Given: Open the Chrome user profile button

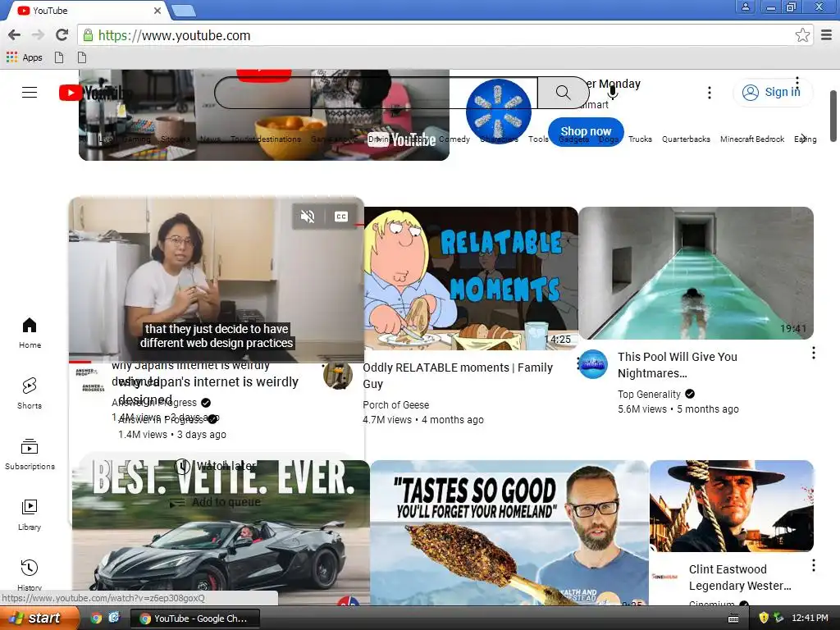Looking at the screenshot, I should (x=745, y=7).
